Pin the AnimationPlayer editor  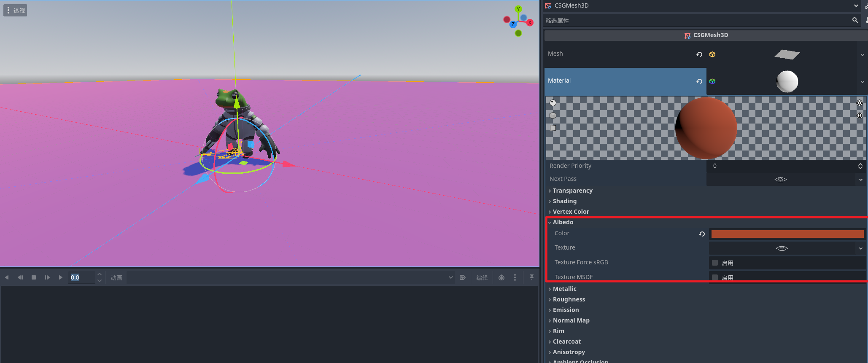[x=531, y=277]
